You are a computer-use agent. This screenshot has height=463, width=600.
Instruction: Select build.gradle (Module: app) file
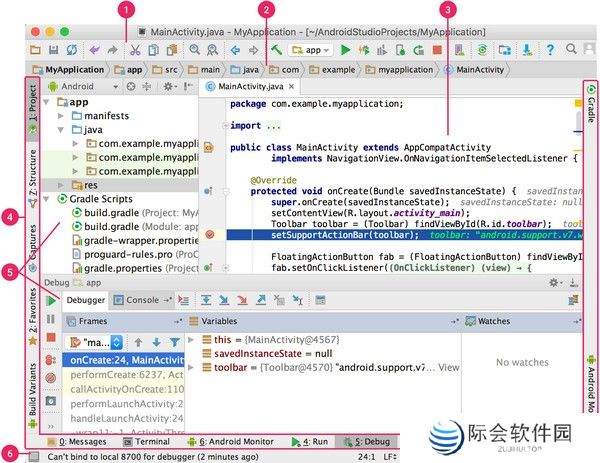(x=135, y=227)
